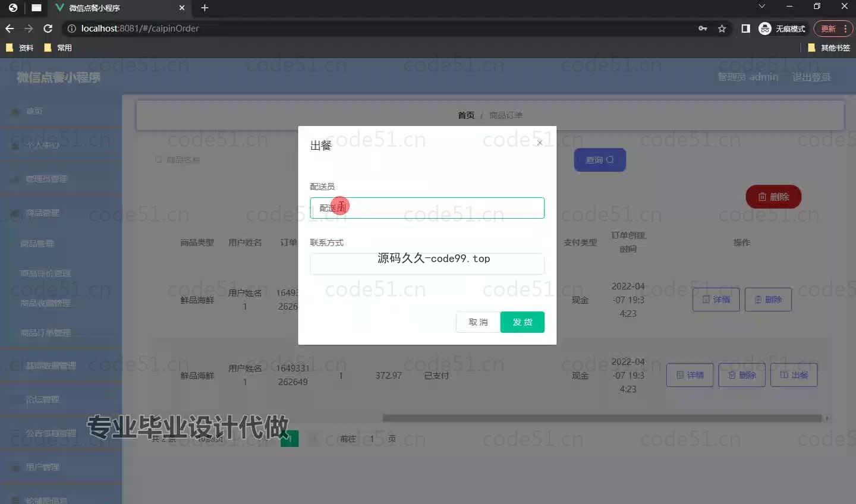The image size is (856, 504).
Task: Bookmark this page with the star icon
Action: (x=722, y=29)
